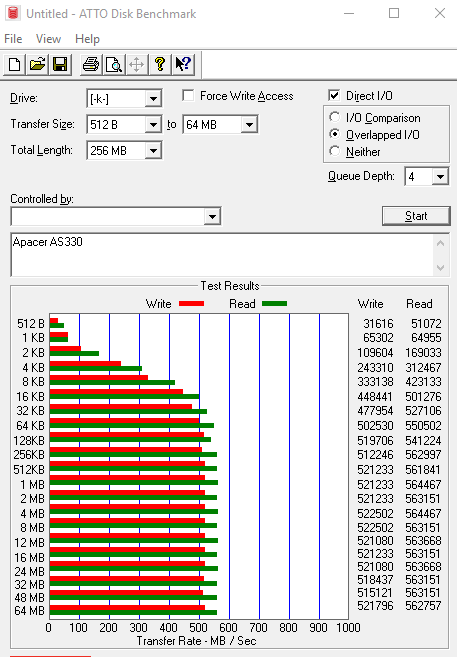Choose the Neither radio option
457x657 pixels.
point(334,151)
